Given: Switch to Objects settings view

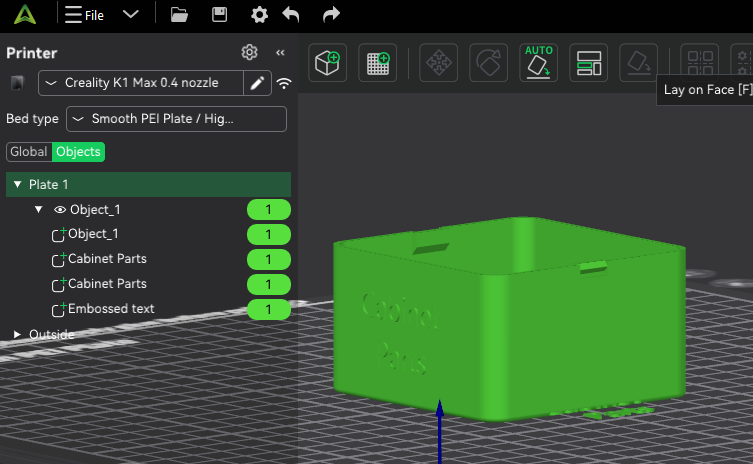Looking at the screenshot, I should point(78,152).
